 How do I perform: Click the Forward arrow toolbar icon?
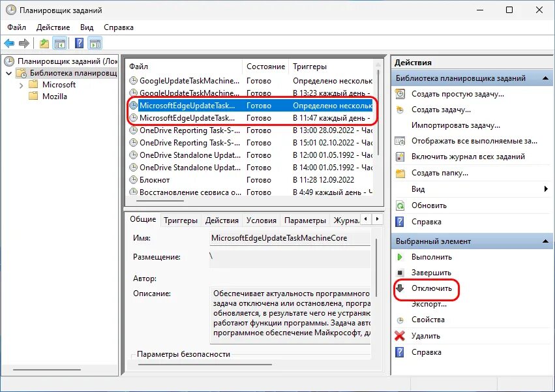[24, 44]
